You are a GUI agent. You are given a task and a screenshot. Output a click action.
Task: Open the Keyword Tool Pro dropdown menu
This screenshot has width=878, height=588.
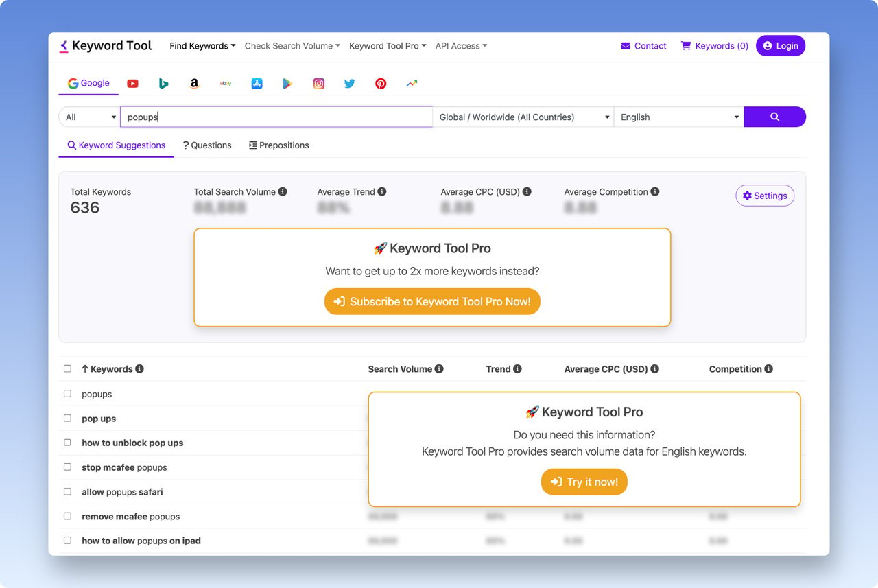388,46
